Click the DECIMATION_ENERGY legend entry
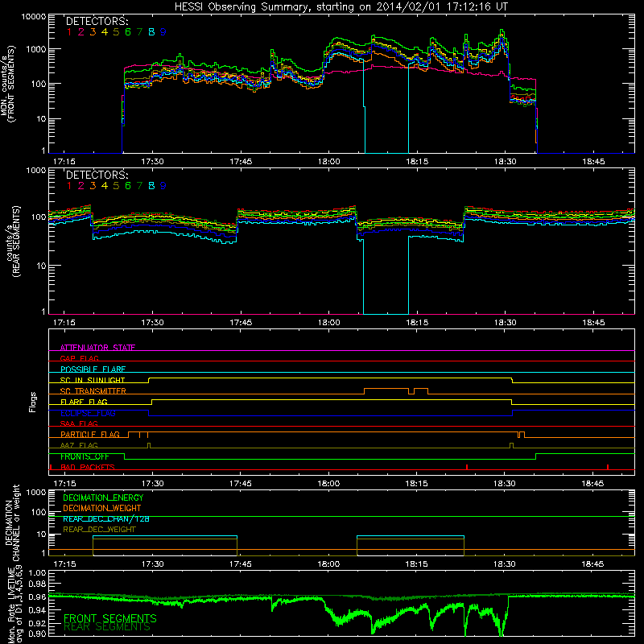This screenshot has width=644, height=644. (103, 497)
